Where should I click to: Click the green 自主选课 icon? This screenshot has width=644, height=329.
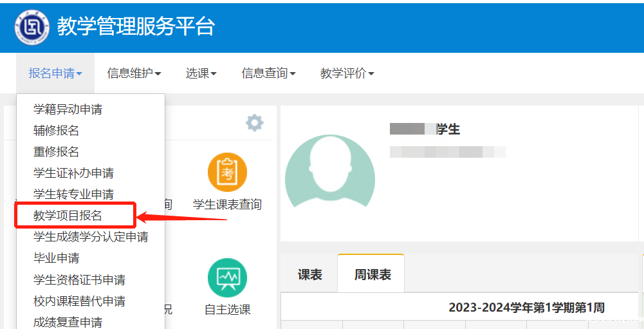point(227,277)
